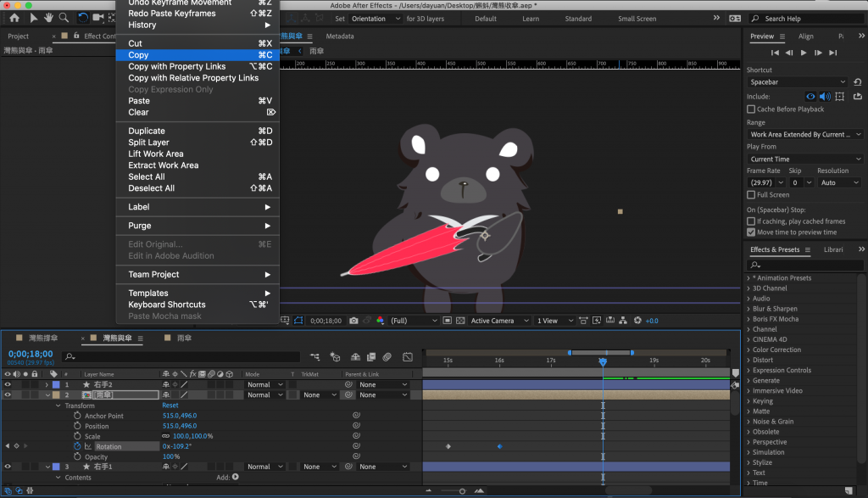Hide layer 1 右手2 with its eye
Viewport: 868px width, 498px height.
pos(8,384)
